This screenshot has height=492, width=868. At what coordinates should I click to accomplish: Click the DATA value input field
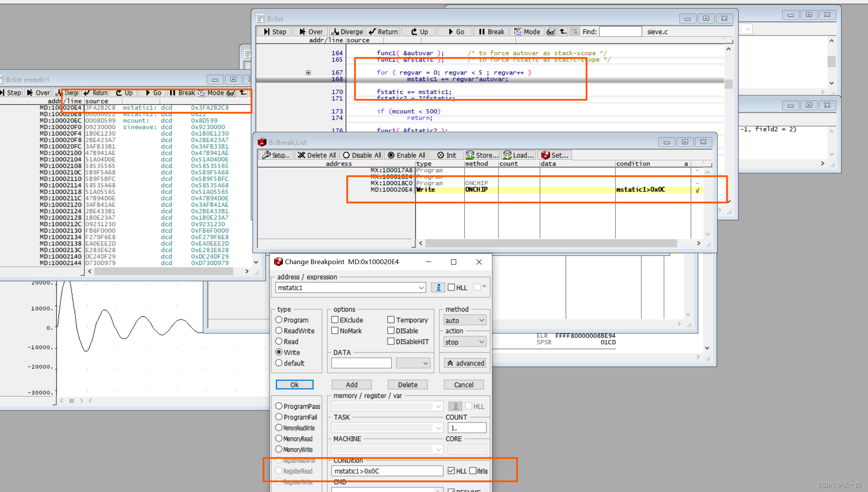click(361, 363)
